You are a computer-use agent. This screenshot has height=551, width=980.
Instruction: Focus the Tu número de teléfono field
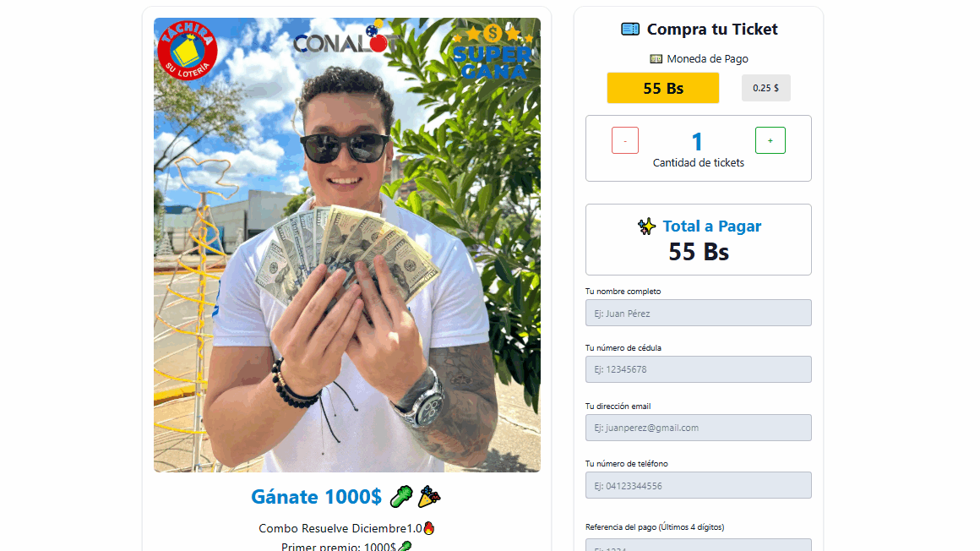pos(698,485)
